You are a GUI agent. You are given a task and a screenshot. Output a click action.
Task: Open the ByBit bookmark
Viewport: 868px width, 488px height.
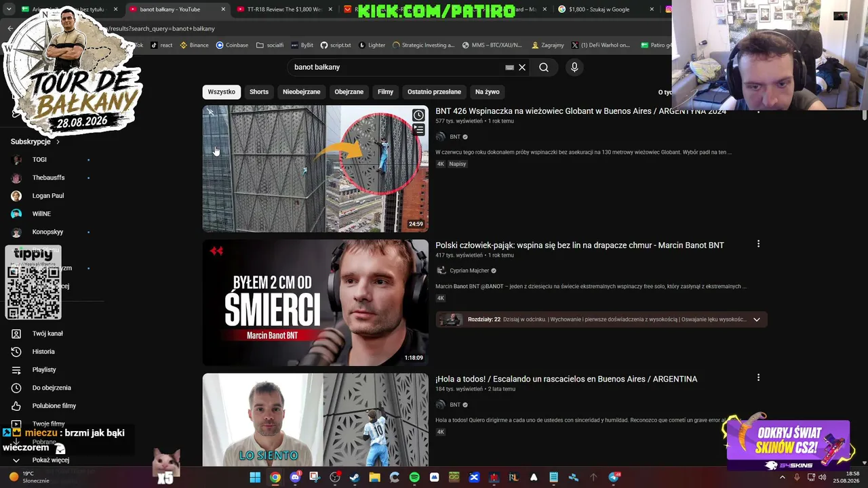(x=302, y=45)
